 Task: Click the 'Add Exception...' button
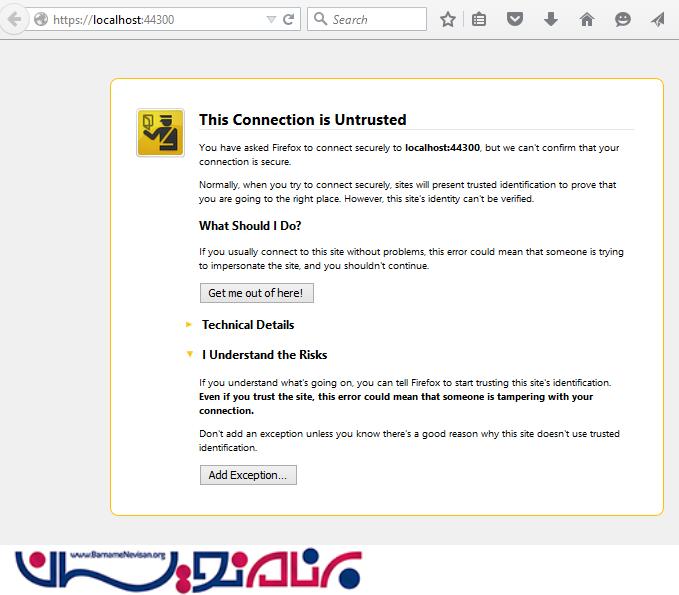(248, 475)
